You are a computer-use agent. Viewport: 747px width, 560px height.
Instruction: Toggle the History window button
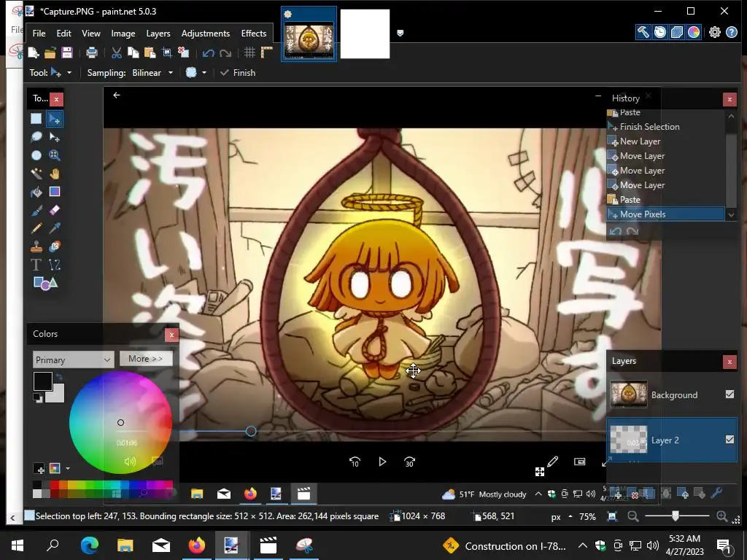(x=659, y=32)
